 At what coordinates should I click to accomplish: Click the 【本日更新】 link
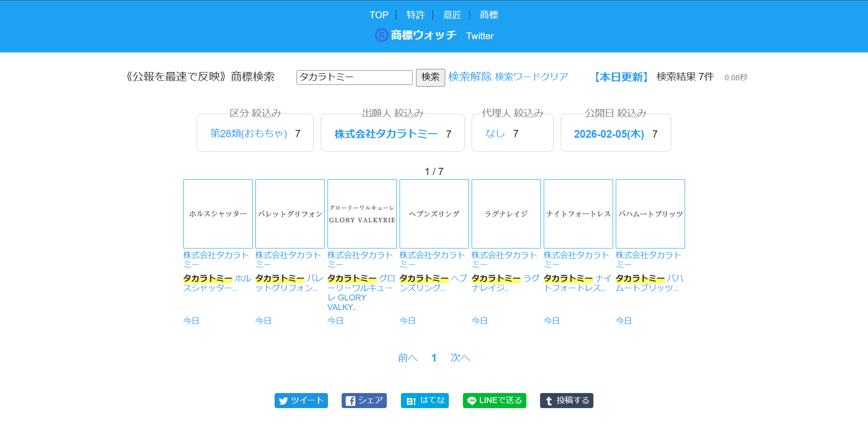tap(621, 77)
